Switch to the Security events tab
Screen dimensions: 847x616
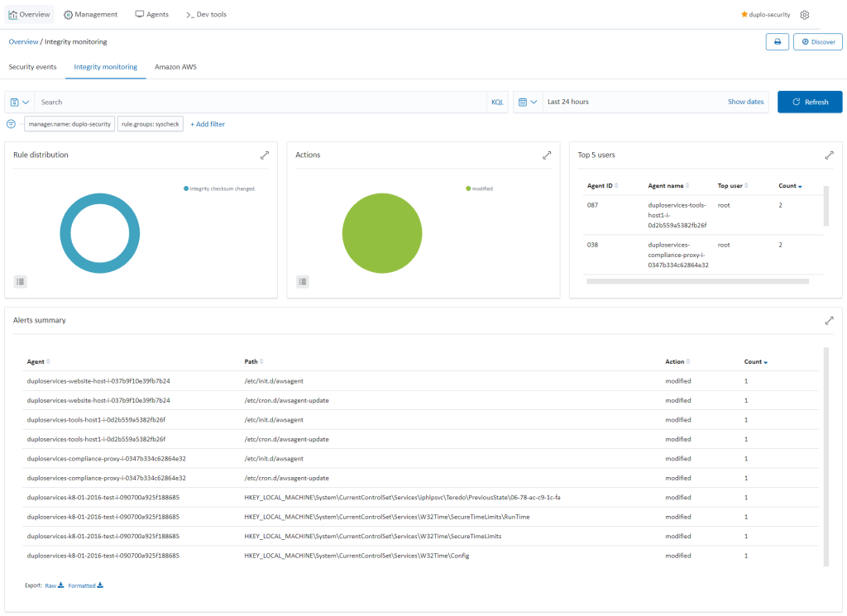pyautogui.click(x=32, y=66)
